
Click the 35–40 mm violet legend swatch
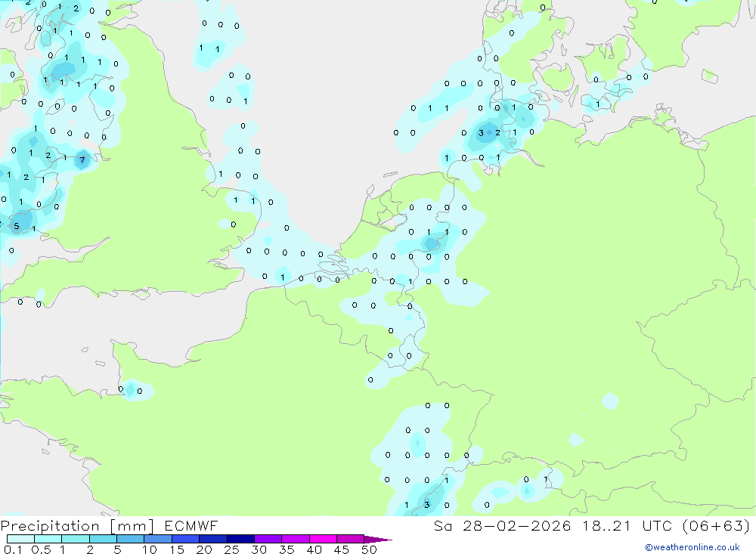(x=296, y=539)
